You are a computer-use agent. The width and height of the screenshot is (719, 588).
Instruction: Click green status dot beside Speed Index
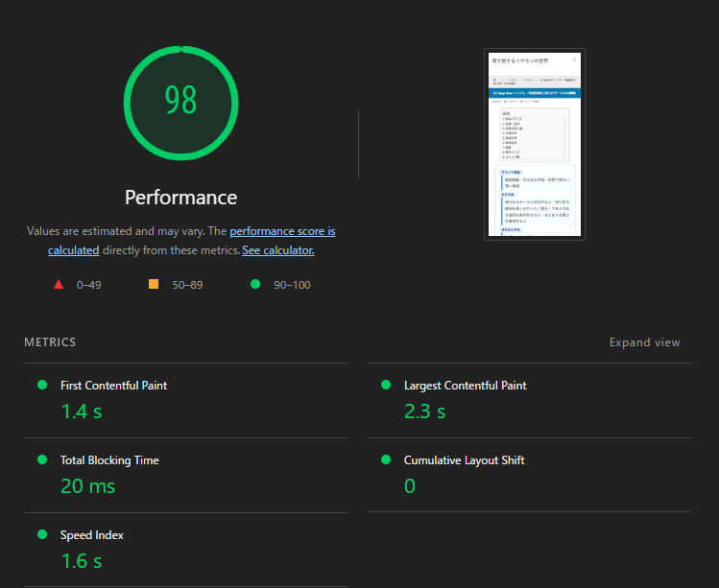[42, 534]
